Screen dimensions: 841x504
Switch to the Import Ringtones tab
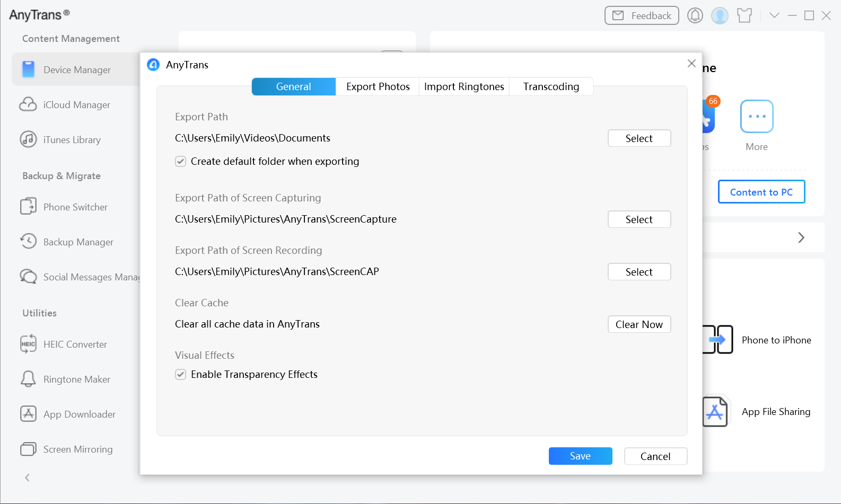[x=464, y=86]
